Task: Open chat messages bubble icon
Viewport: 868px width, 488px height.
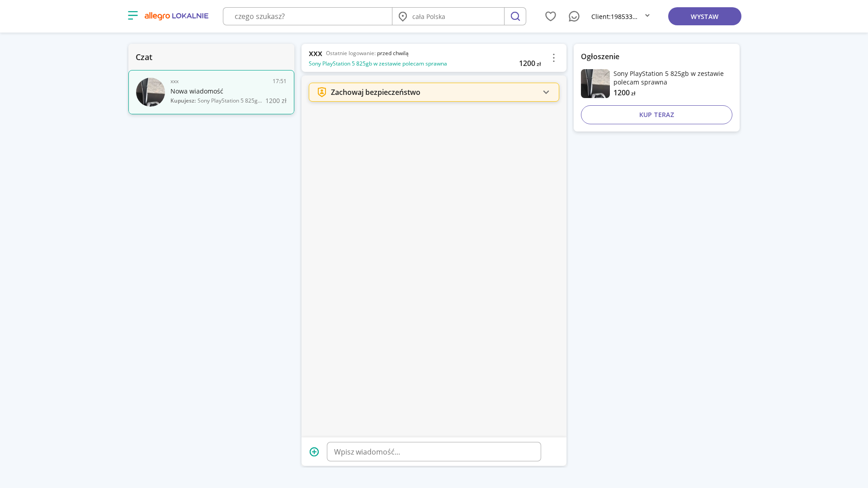Action: click(x=574, y=16)
